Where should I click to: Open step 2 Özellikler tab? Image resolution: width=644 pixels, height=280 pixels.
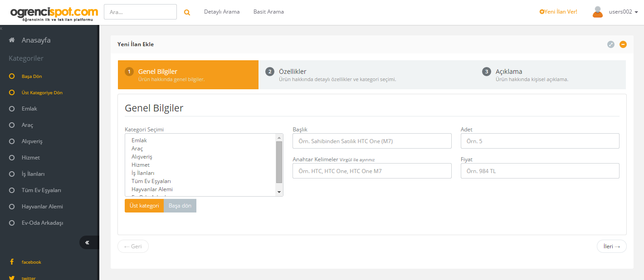(367, 75)
